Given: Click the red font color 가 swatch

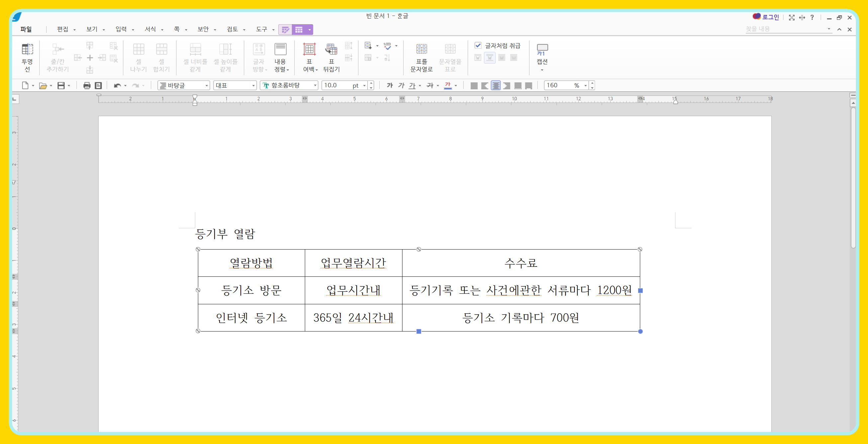Looking at the screenshot, I should tap(448, 86).
